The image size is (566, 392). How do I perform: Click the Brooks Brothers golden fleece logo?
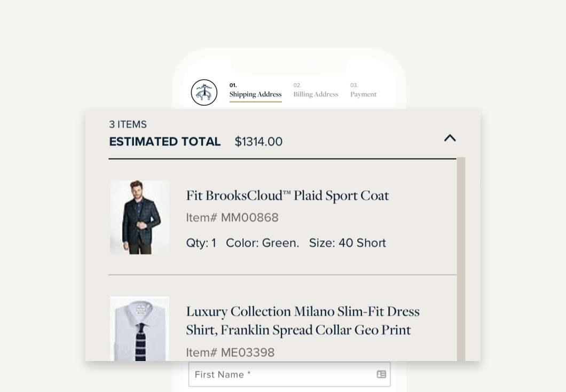[204, 92]
